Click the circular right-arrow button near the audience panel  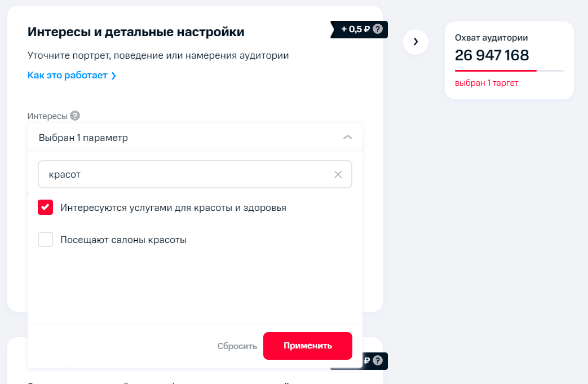415,42
